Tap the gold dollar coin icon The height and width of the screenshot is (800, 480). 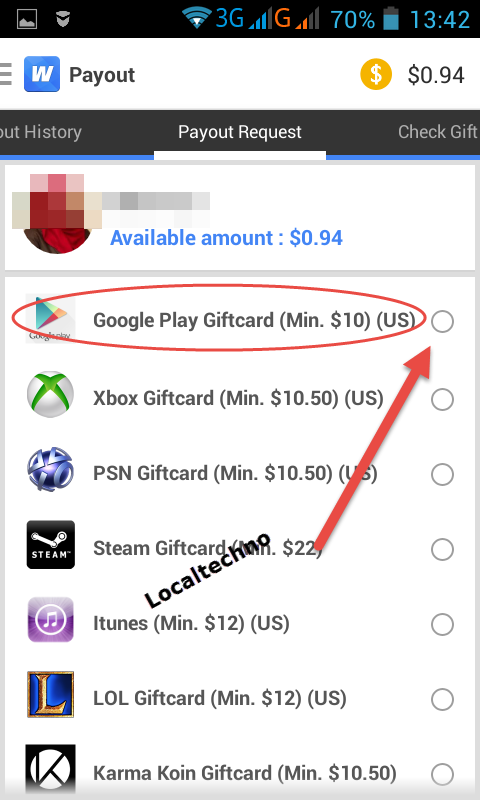point(376,74)
